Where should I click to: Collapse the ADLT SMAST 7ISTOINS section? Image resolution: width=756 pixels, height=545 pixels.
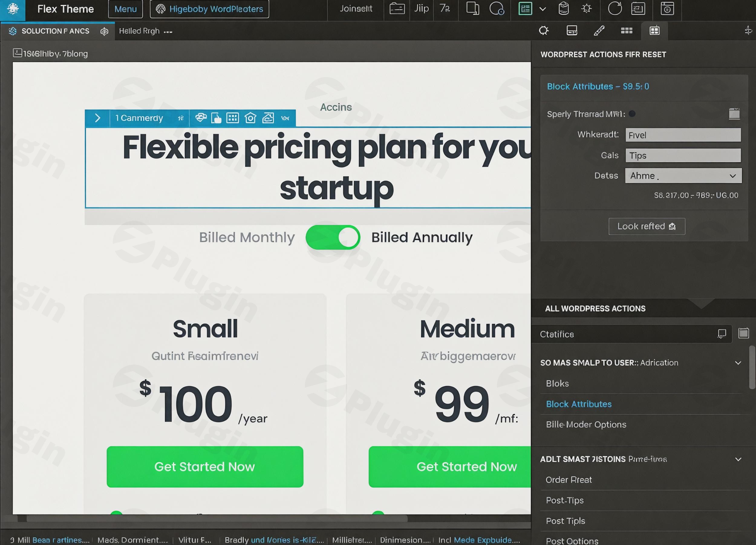pos(738,459)
